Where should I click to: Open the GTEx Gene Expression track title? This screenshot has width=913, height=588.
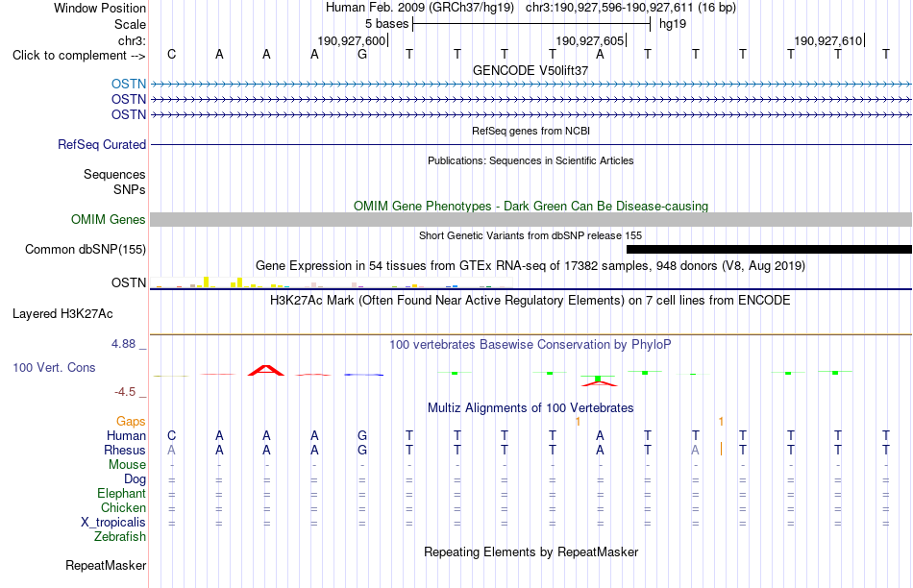[x=531, y=266]
